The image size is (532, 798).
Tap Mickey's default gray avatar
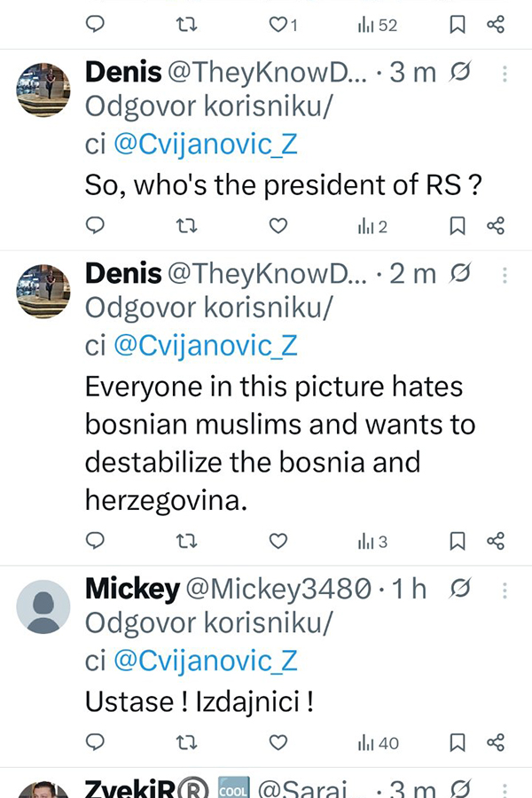tap(43, 606)
